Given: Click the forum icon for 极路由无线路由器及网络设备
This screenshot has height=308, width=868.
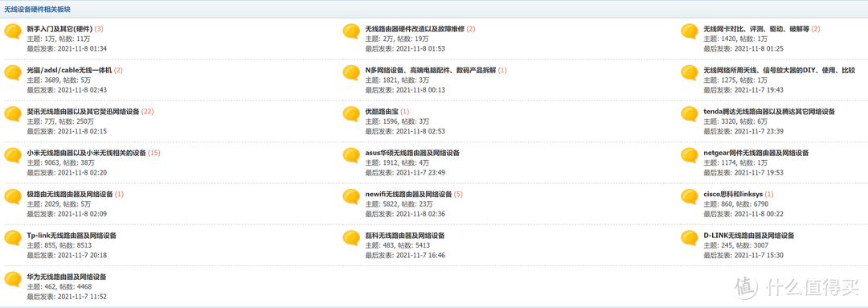Looking at the screenshot, I should point(14,197).
